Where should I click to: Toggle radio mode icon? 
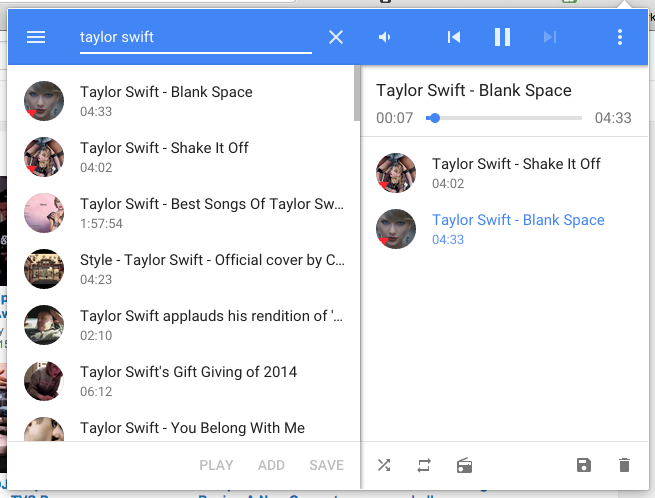click(464, 465)
